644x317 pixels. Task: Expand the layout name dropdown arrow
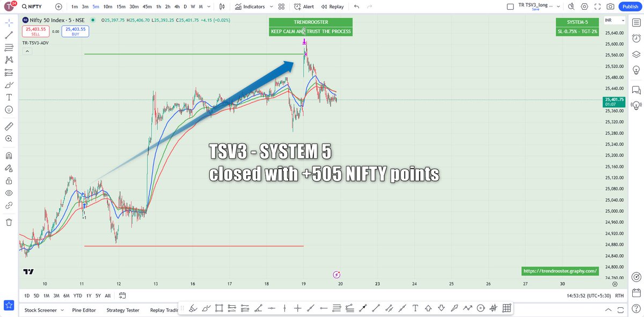(x=559, y=6)
